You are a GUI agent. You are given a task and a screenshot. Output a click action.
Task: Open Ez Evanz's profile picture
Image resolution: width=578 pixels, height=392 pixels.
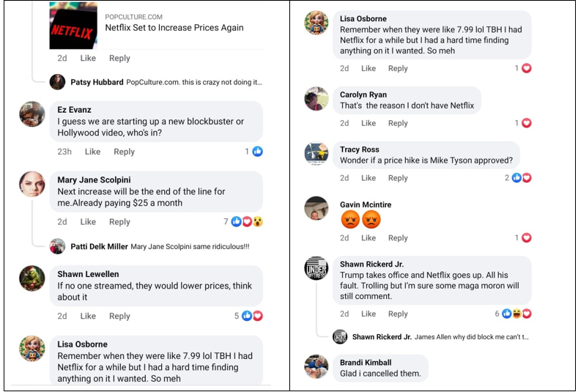coord(32,114)
